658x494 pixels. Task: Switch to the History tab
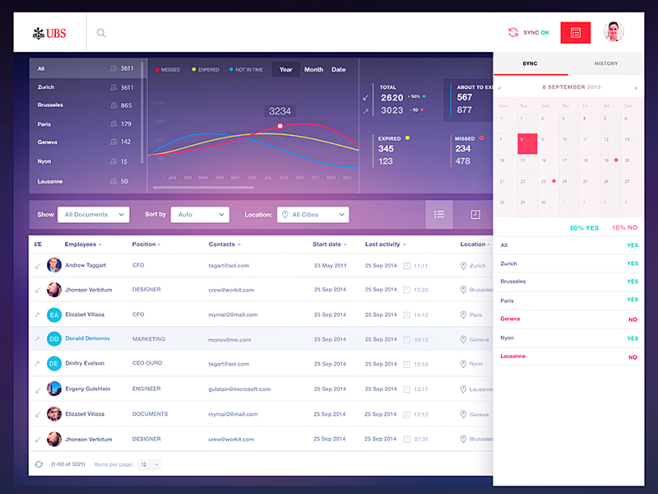(606, 64)
